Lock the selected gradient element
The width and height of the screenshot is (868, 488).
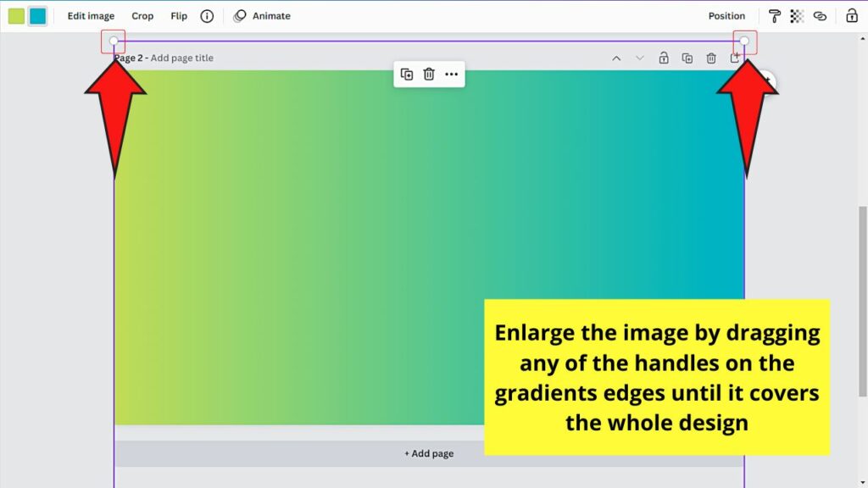[850, 15]
